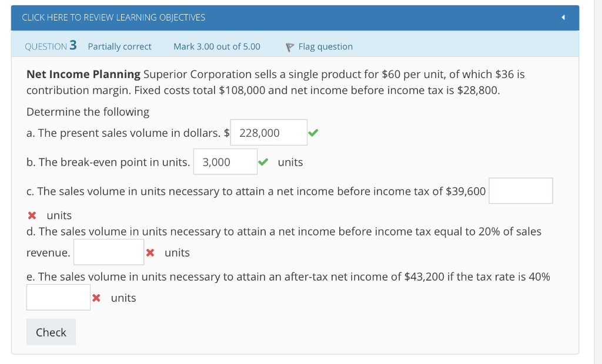Click the part d revenue answer box
This screenshot has width=602, height=364.
(108, 252)
